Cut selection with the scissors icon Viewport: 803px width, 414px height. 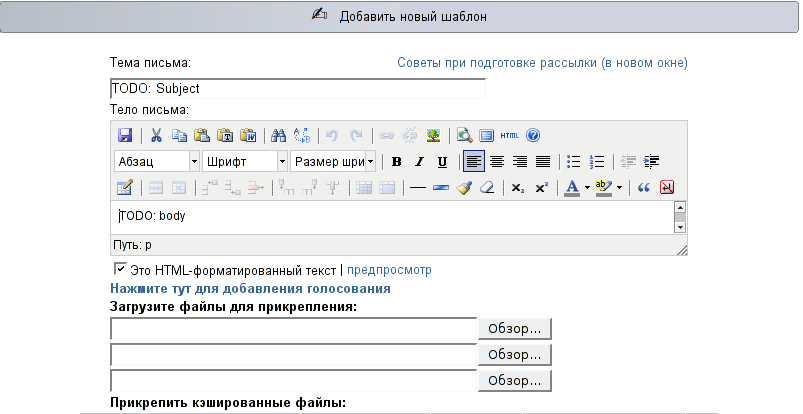(x=156, y=135)
